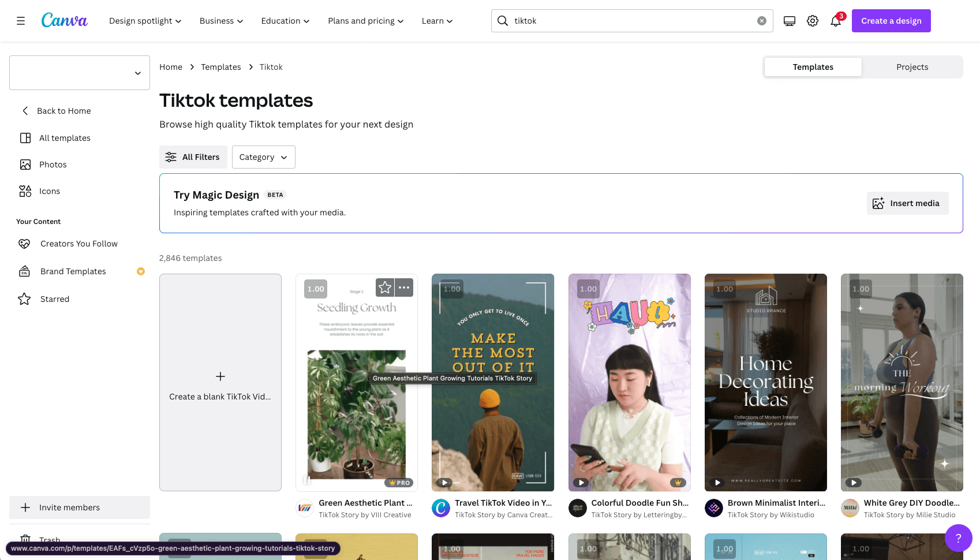Open the purple help question button
This screenshot has height=560, width=980.
pos(959,538)
